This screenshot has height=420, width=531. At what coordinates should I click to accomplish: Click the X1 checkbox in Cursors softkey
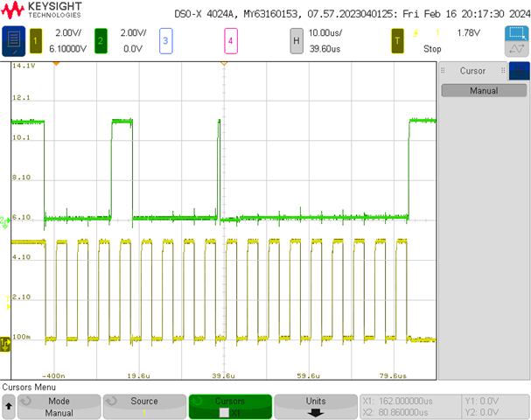[x=224, y=412]
